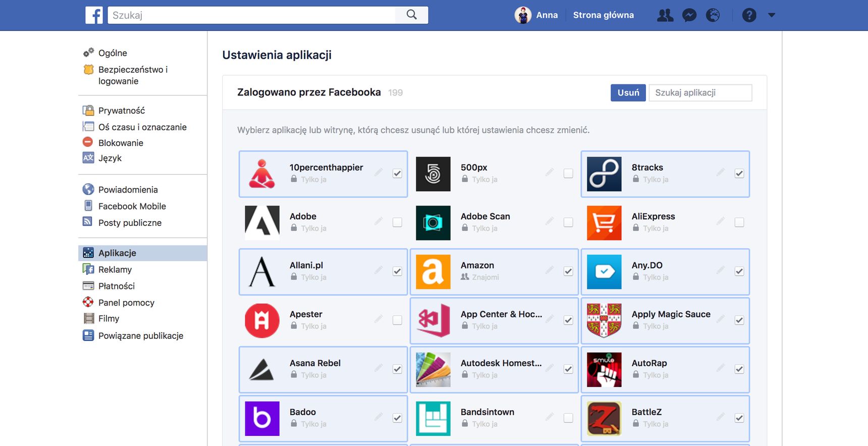Click the Facebook logo in header
Screen dimensions: 868x446
coord(94,15)
